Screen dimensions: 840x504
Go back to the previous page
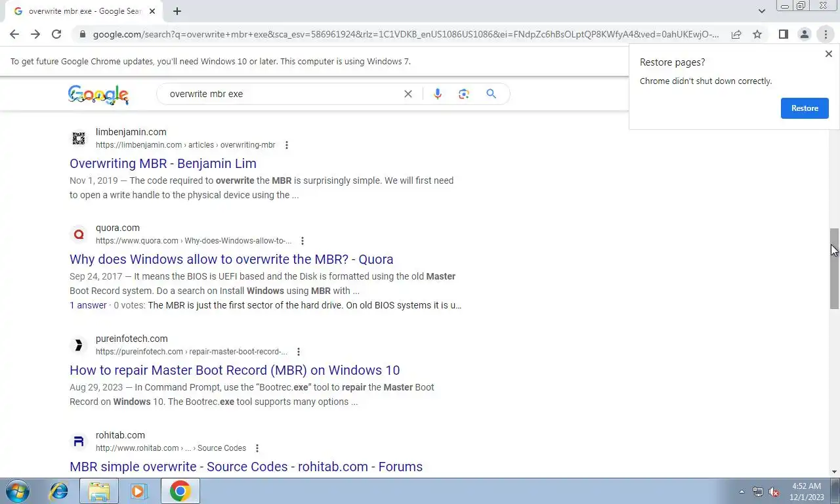14,34
